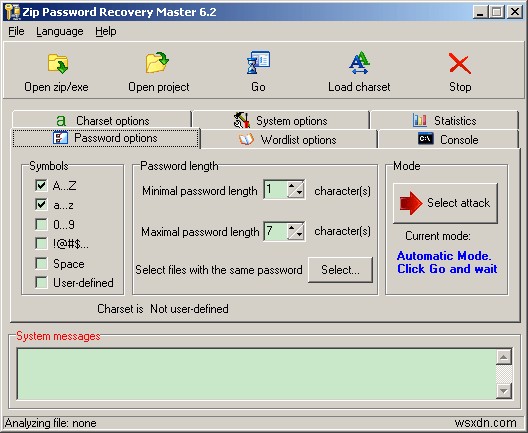Click the Open project folder icon

(x=157, y=62)
